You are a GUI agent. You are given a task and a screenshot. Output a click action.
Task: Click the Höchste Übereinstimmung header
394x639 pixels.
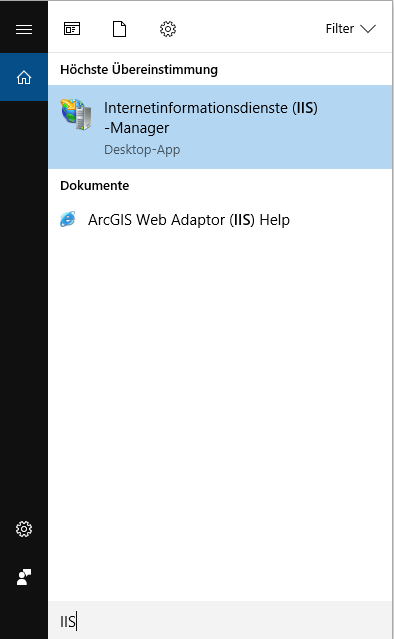[139, 69]
